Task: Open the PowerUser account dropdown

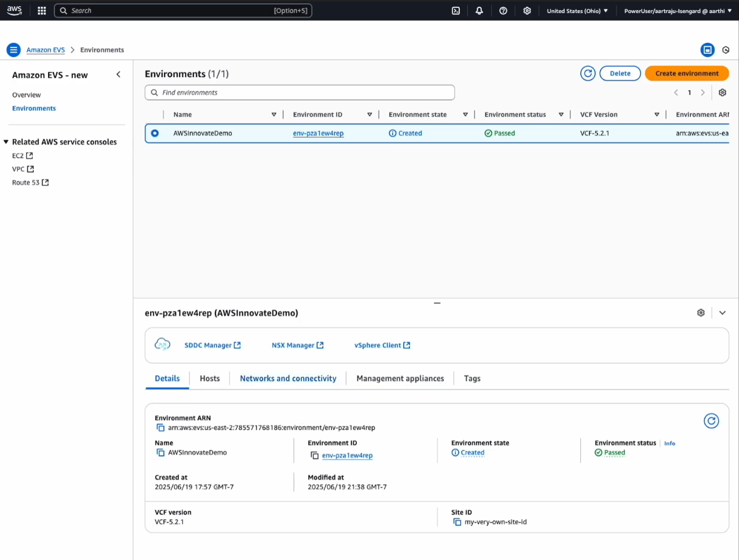Action: pyautogui.click(x=678, y=11)
